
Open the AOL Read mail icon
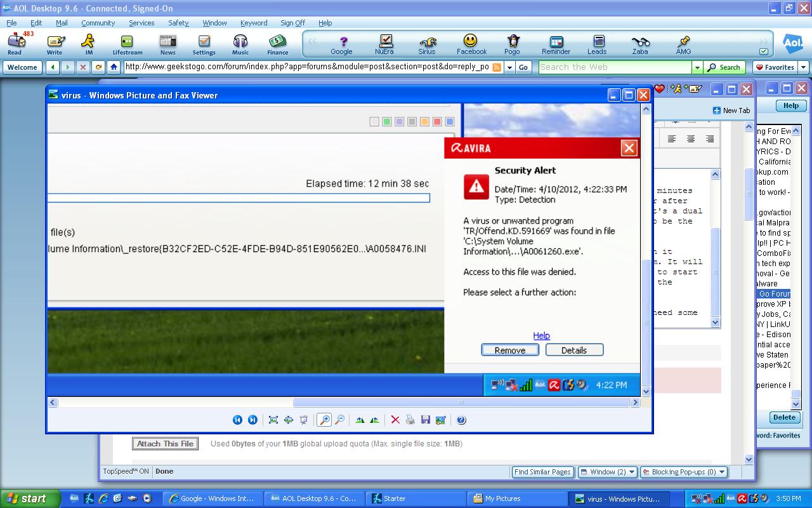click(15, 43)
